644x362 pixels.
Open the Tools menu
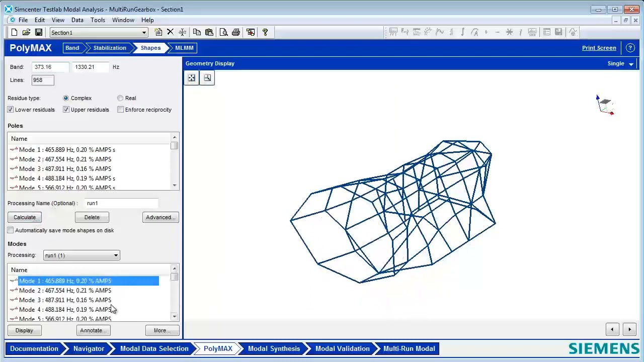pyautogui.click(x=98, y=20)
